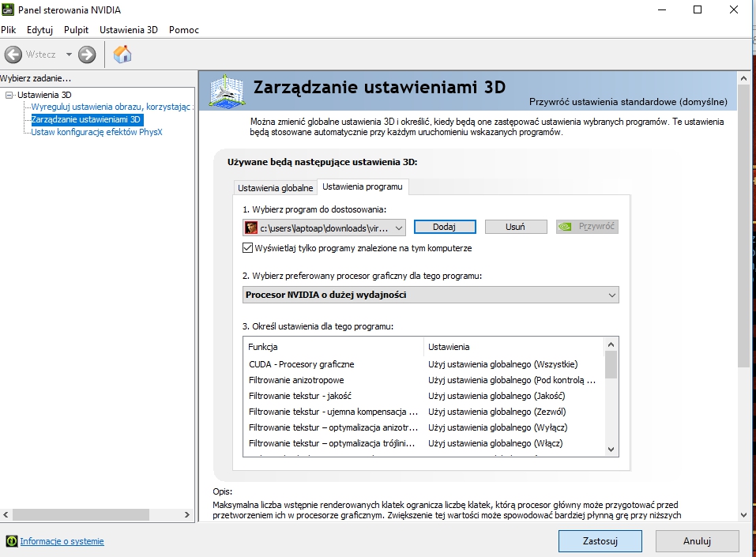This screenshot has height=557, width=756.
Task: Select Filtrowanie tekstur - jakość row
Action: coord(423,396)
